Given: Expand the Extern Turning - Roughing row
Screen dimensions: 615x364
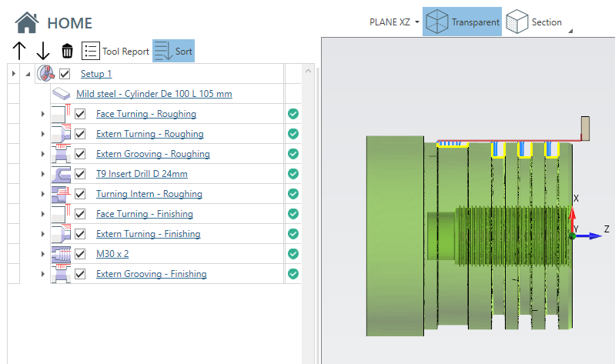Looking at the screenshot, I should (x=42, y=134).
